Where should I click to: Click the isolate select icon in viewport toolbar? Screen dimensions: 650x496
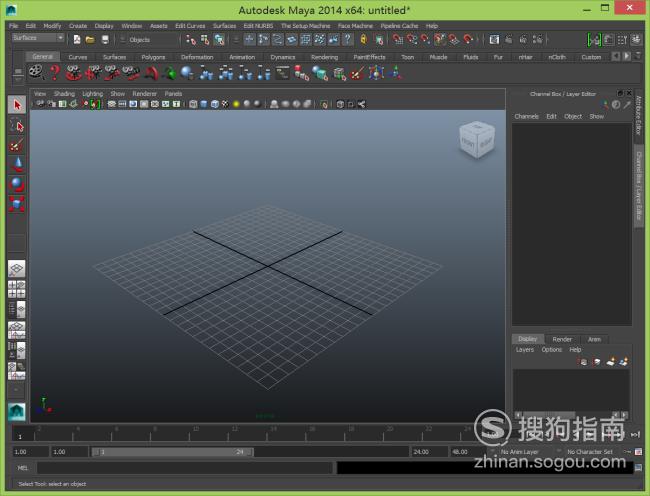(x=324, y=104)
